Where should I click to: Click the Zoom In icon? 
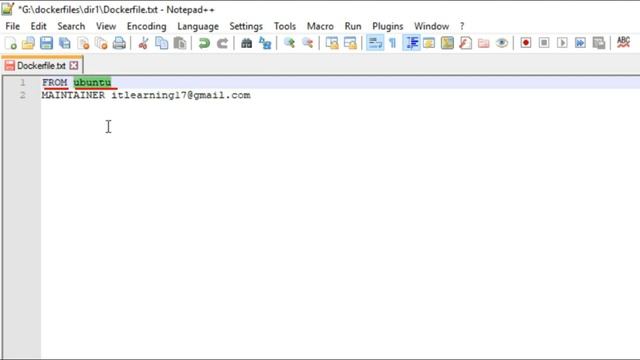click(x=289, y=43)
